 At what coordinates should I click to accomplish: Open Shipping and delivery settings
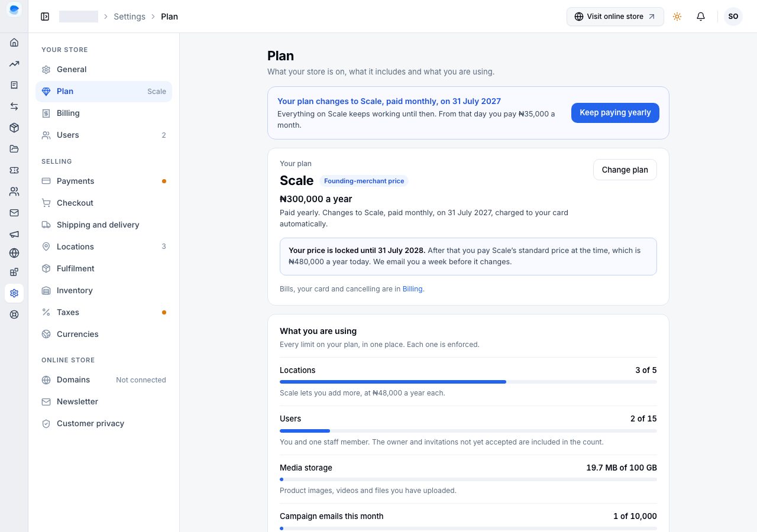[104, 225]
